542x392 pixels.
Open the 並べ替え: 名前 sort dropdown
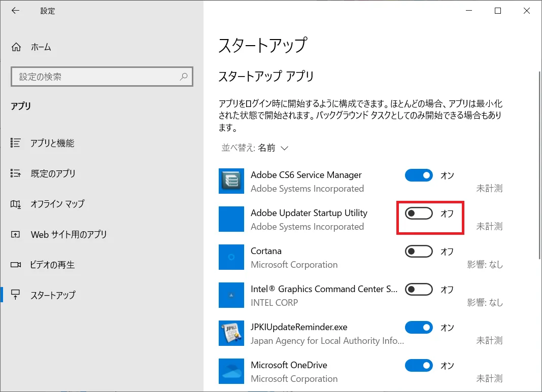[x=255, y=148]
